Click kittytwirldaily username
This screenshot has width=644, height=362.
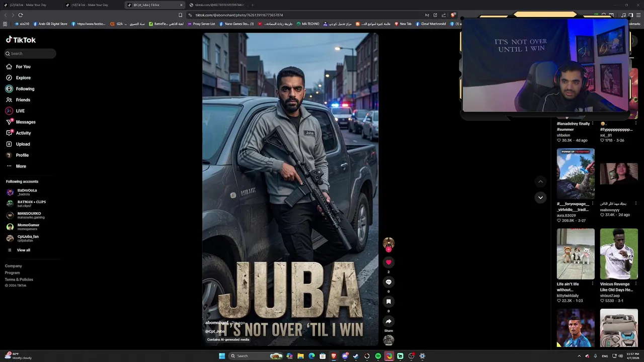pyautogui.click(x=568, y=296)
